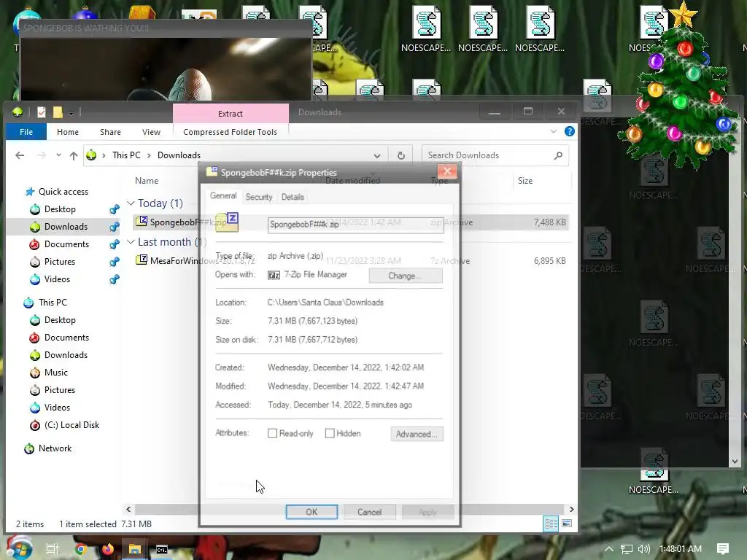Open the File ribbon menu
The image size is (747, 560).
click(x=26, y=132)
